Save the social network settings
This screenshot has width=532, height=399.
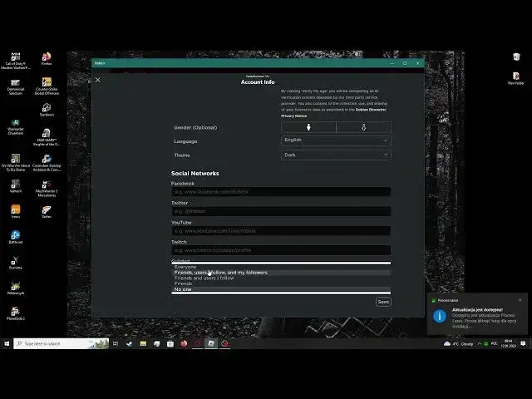point(383,302)
